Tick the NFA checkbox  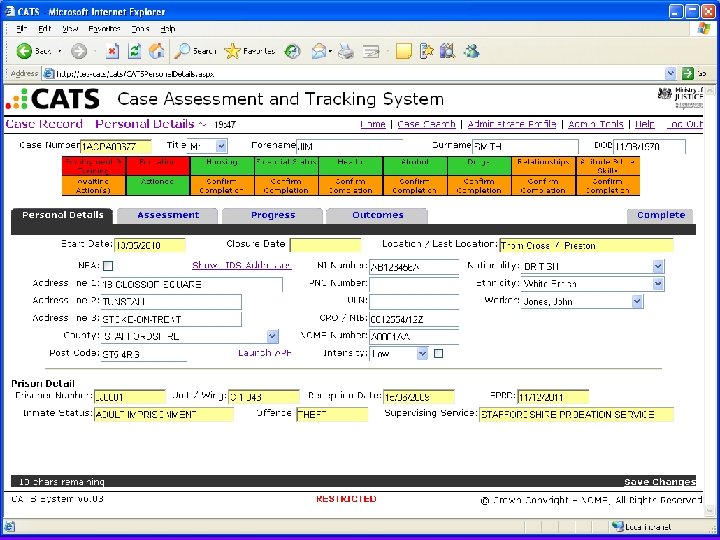tap(108, 266)
